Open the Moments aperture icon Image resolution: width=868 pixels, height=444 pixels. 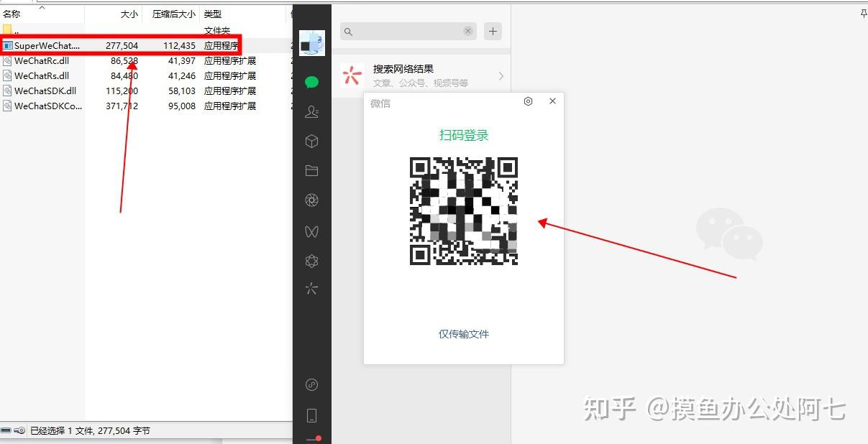tap(311, 200)
